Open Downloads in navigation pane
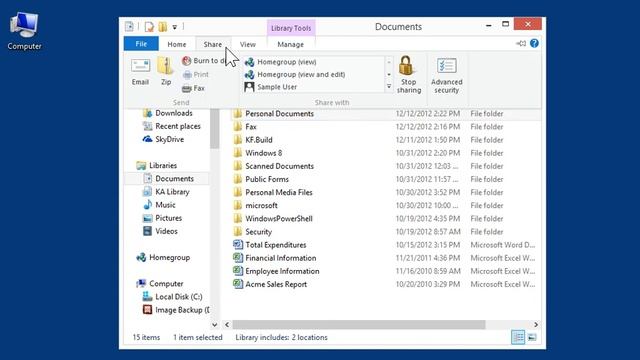 click(167, 113)
